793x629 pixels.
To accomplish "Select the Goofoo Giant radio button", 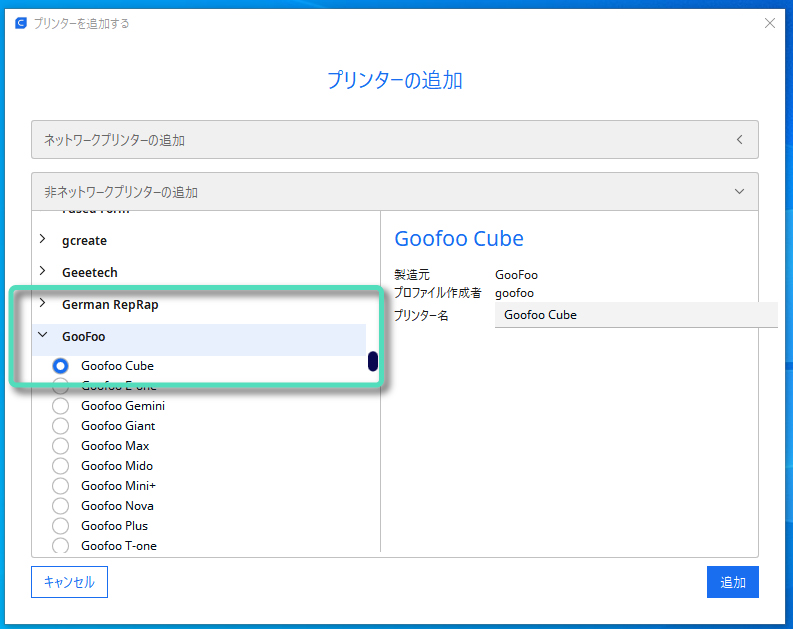I will click(x=61, y=426).
